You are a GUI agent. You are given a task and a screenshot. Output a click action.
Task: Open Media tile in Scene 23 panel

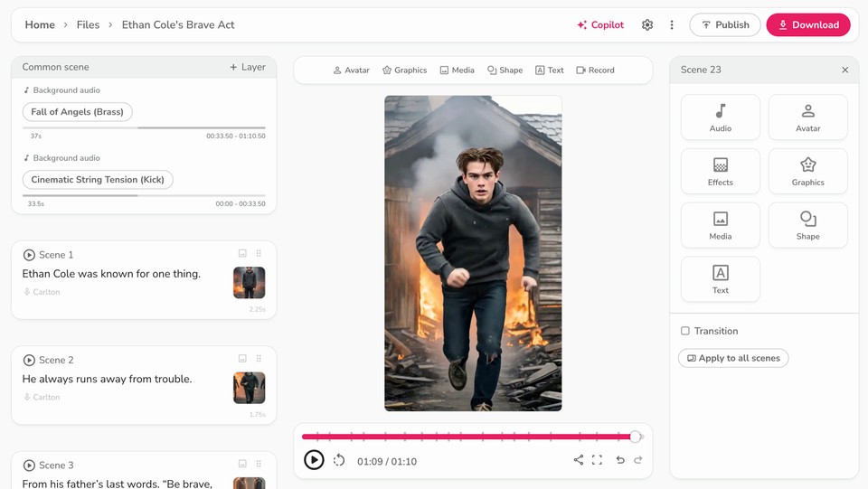pyautogui.click(x=721, y=225)
